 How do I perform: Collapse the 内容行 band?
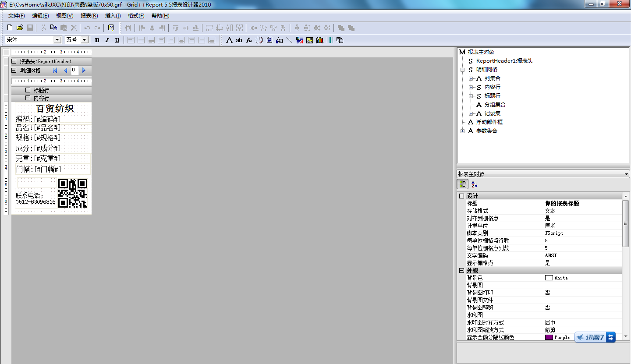click(28, 98)
